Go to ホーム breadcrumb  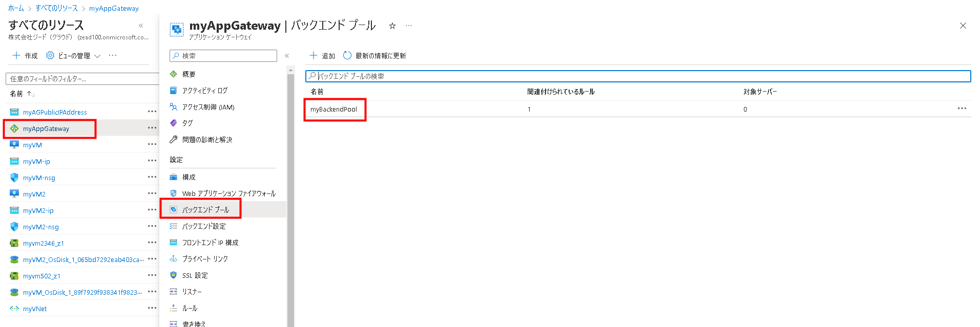point(16,8)
